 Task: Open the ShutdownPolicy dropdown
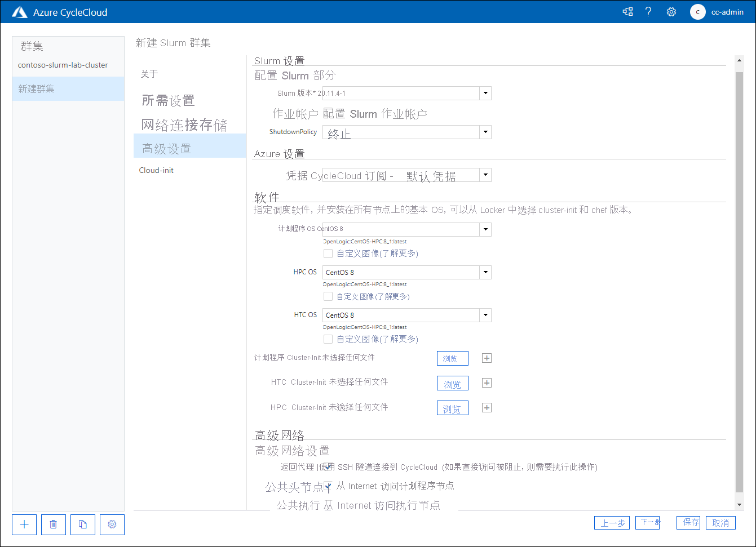(x=406, y=132)
